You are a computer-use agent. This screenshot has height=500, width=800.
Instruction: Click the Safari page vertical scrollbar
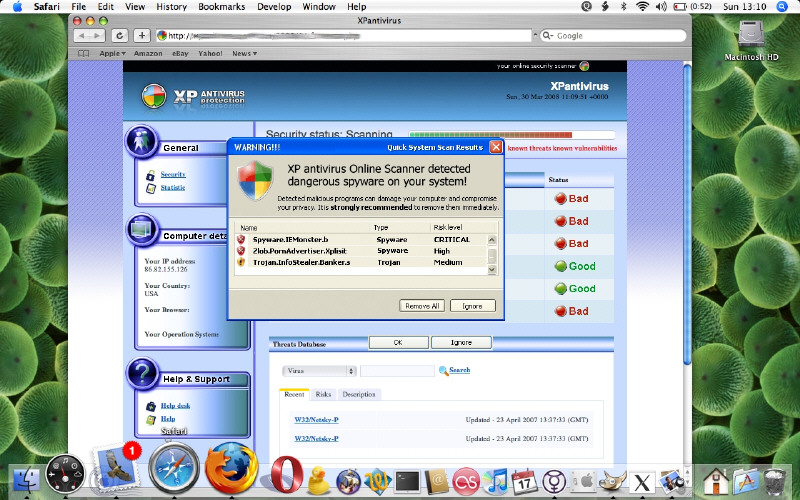pyautogui.click(x=687, y=214)
